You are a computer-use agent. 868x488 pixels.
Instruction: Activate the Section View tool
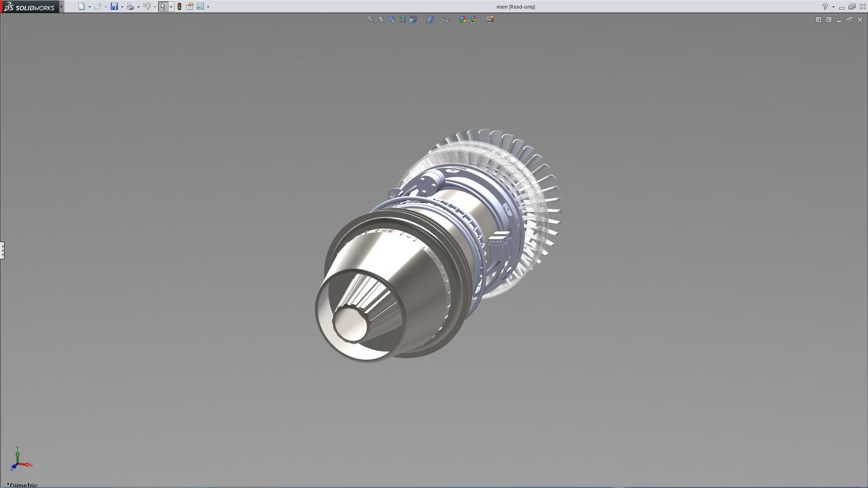point(402,19)
